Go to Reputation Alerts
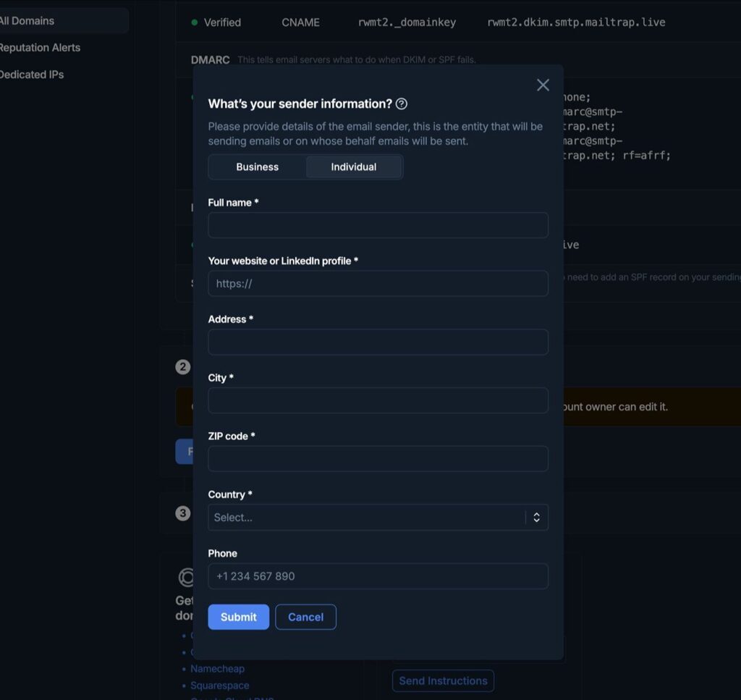Image resolution: width=741 pixels, height=700 pixels. (x=40, y=48)
